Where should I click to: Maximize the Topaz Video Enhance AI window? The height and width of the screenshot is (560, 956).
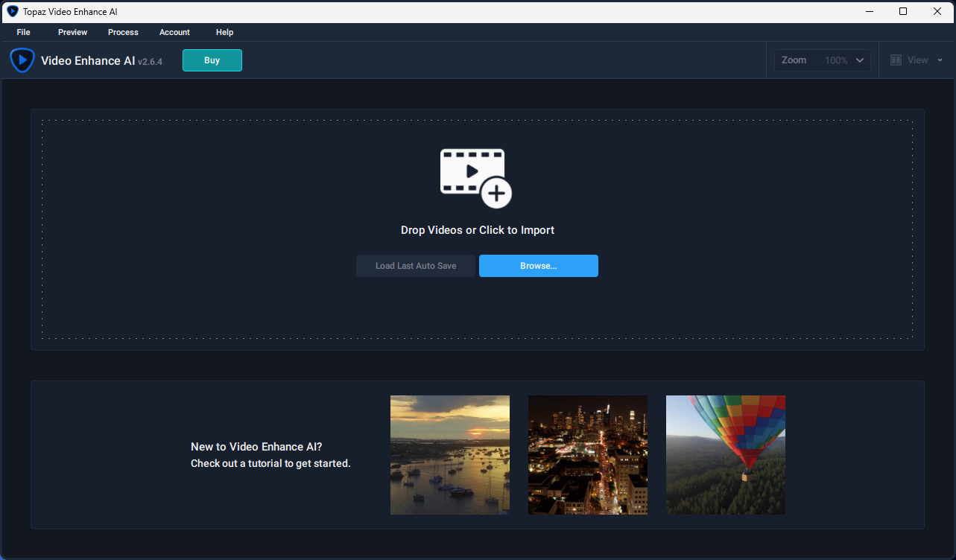tap(903, 11)
